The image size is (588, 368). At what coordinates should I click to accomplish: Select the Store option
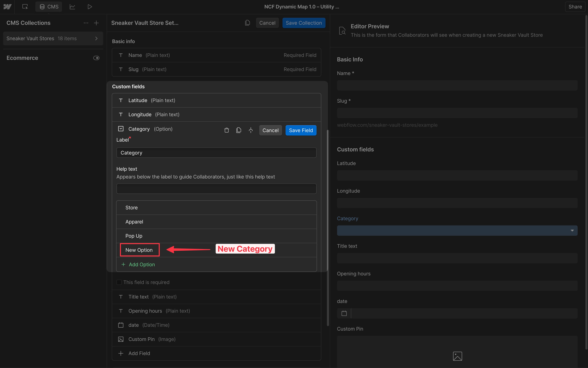217,208
